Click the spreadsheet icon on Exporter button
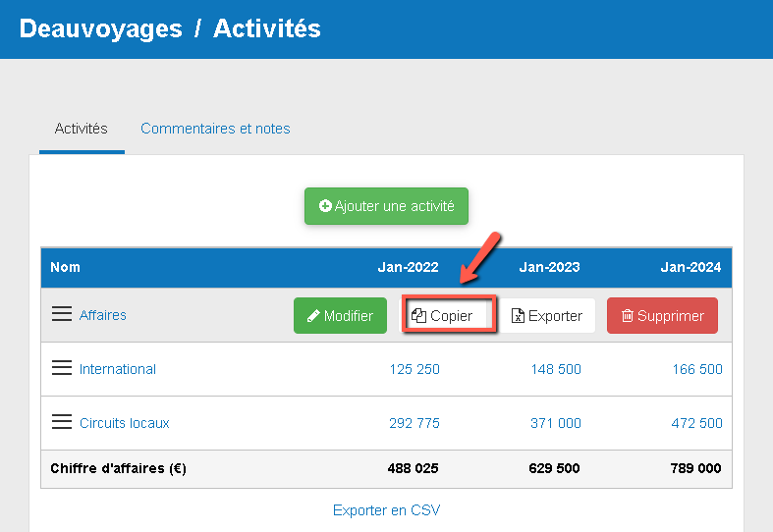The width and height of the screenshot is (773, 532). (x=519, y=316)
